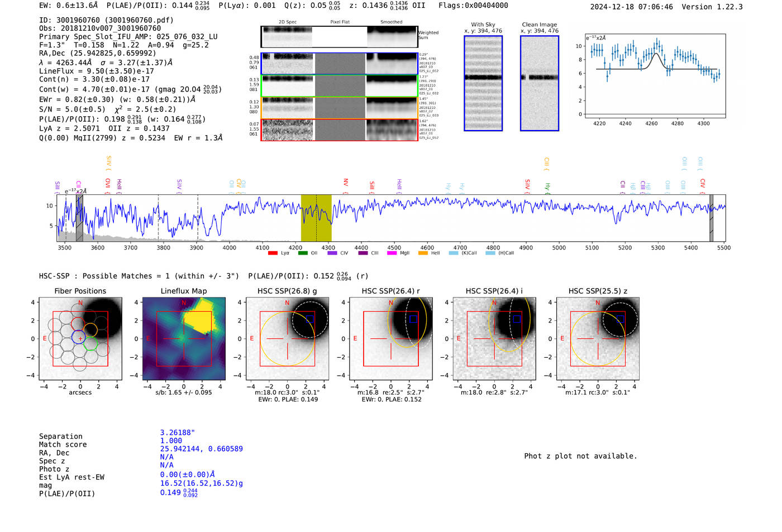Click the Version 1.22.3 label
This screenshot has height=532, width=782.
click(x=712, y=7)
